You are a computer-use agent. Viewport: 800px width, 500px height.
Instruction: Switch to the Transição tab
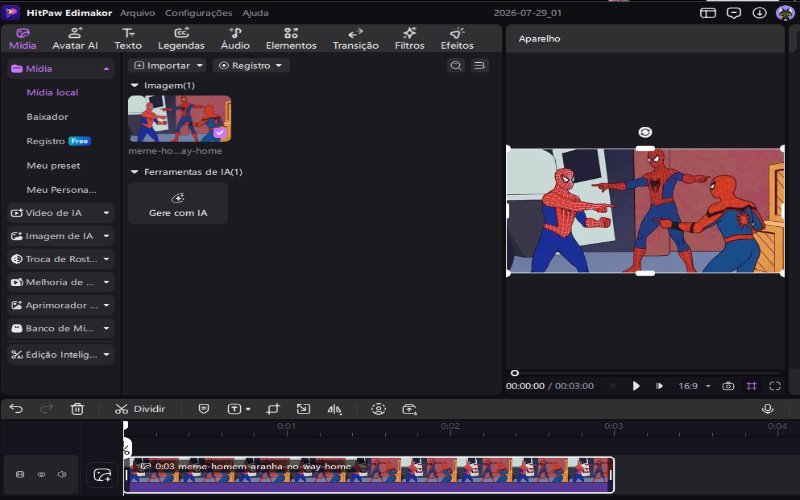point(356,39)
